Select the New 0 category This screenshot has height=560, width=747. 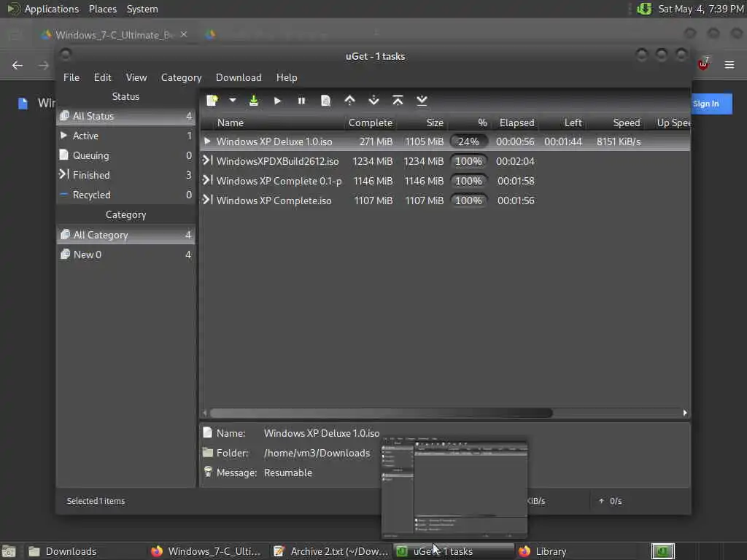[x=125, y=254]
